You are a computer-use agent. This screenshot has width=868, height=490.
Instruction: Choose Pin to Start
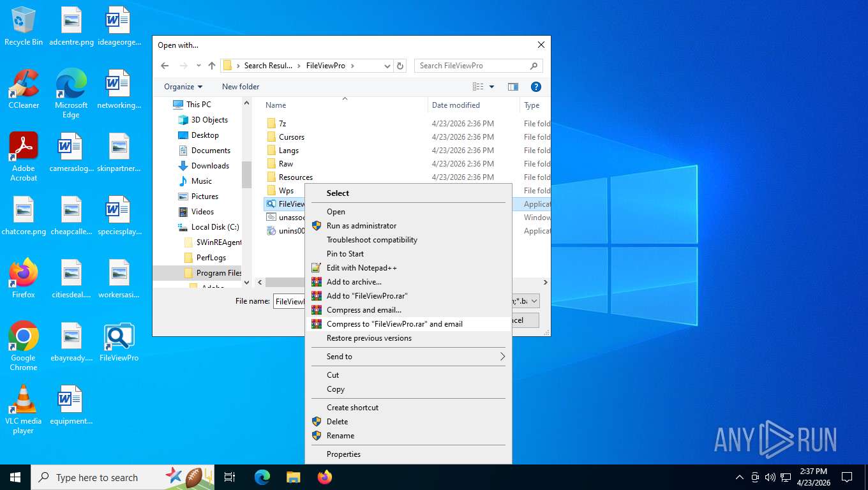tap(408, 254)
